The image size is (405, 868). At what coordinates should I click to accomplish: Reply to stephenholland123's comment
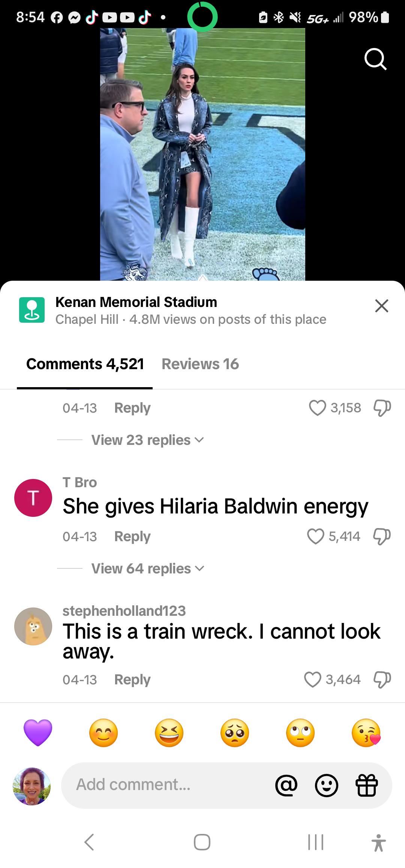(x=132, y=679)
